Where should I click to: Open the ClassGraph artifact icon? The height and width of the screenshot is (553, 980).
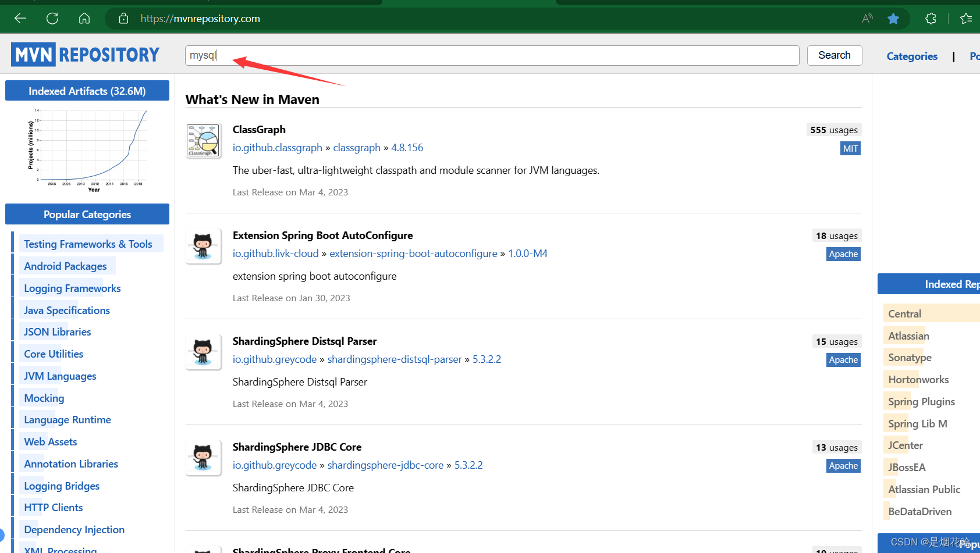pyautogui.click(x=203, y=141)
